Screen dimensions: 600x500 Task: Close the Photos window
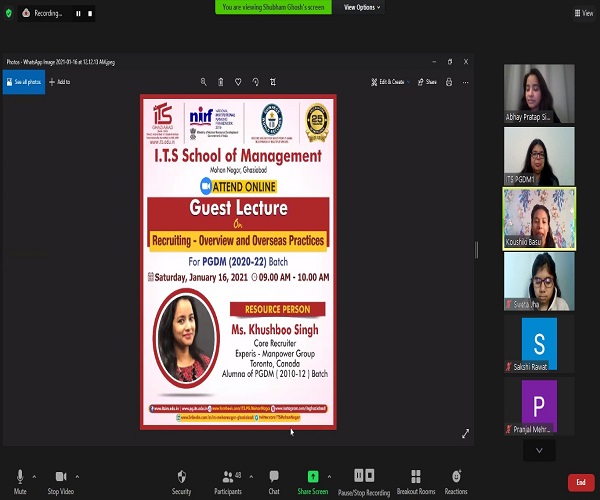pyautogui.click(x=466, y=62)
